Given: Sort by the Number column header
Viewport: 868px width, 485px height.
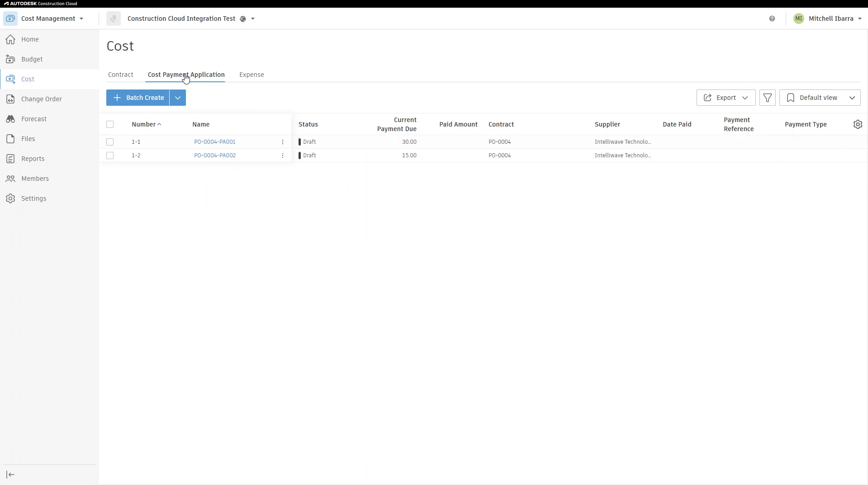Looking at the screenshot, I should coord(144,124).
